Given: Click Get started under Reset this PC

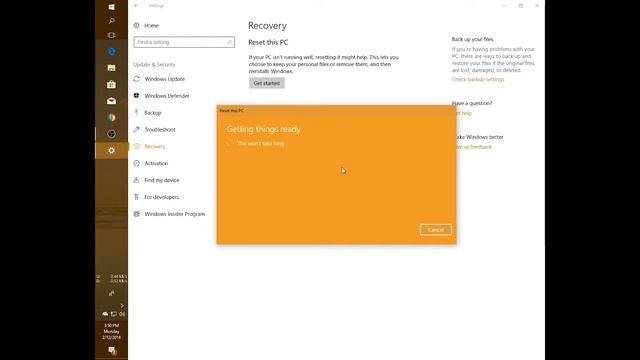Looking at the screenshot, I should click(x=267, y=83).
